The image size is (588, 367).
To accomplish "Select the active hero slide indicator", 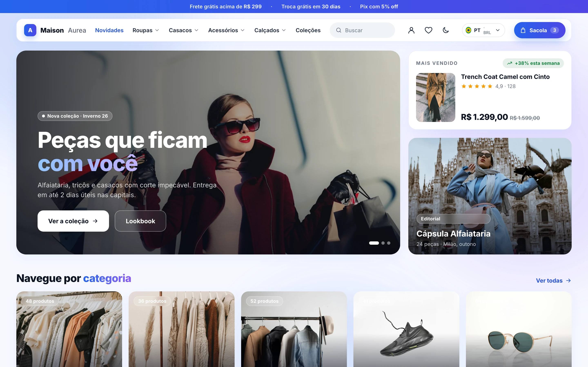I will (x=374, y=243).
